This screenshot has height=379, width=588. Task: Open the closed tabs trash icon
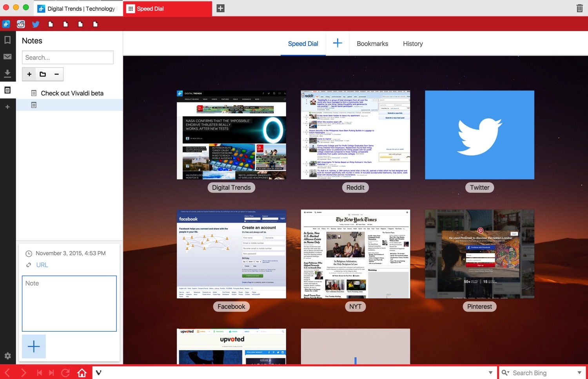tap(579, 8)
